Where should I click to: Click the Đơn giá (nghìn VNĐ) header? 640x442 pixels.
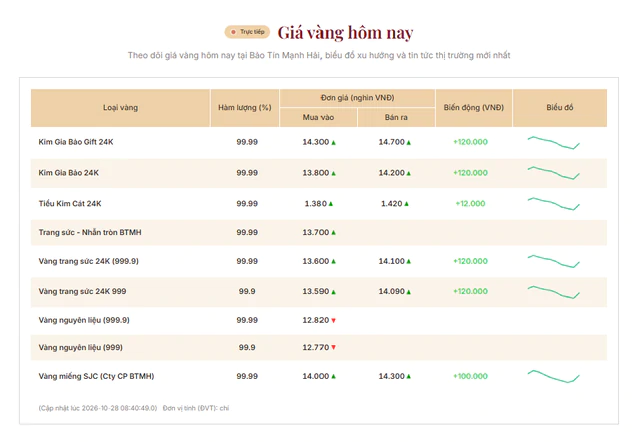pos(358,98)
